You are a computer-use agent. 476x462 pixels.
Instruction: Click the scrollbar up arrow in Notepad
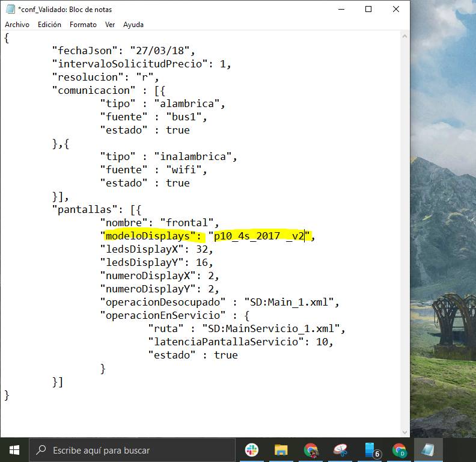[x=404, y=36]
